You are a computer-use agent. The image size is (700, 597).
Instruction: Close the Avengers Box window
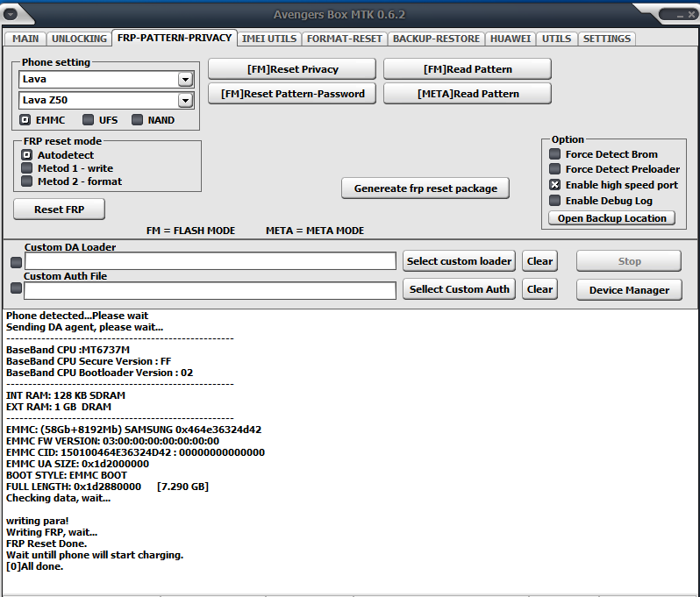691,15
